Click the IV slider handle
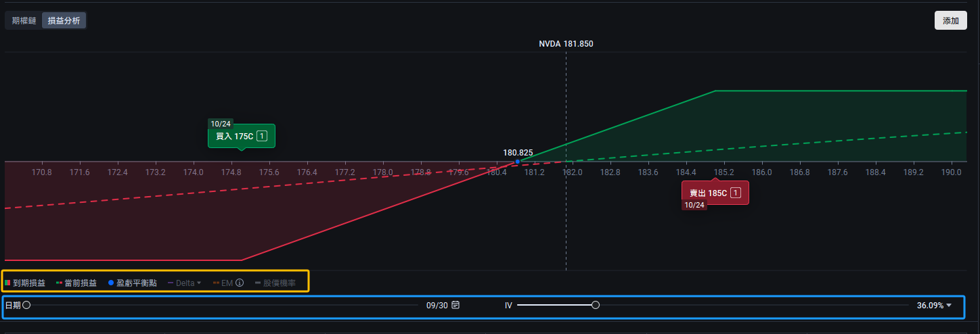This screenshot has width=980, height=334. coord(596,305)
